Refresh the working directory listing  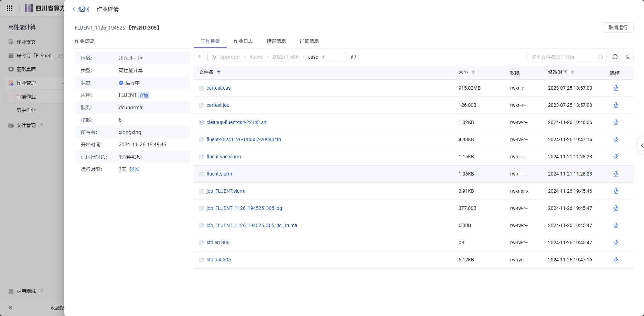point(615,57)
